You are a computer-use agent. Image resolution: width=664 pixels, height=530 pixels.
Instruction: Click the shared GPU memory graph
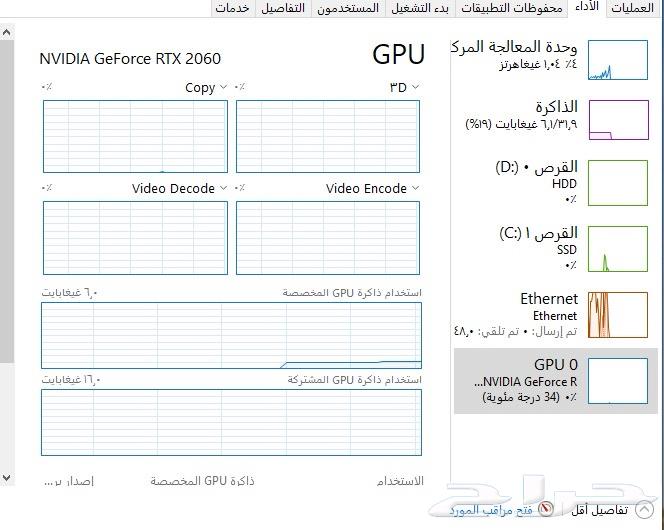[231, 422]
